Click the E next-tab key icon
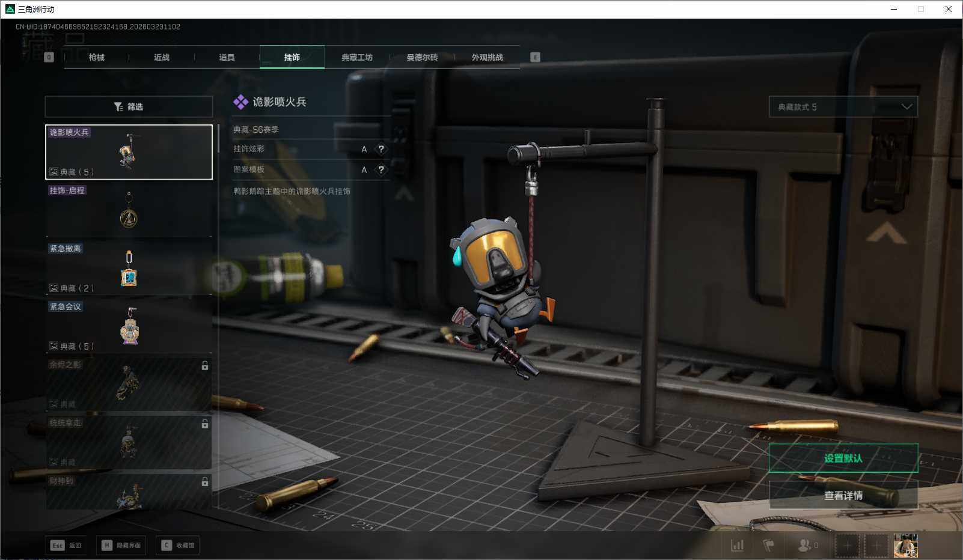The image size is (963, 560). pos(535,57)
